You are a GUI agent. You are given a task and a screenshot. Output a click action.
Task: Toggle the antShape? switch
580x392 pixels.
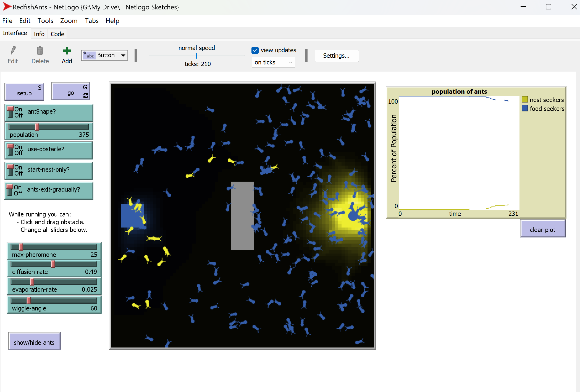(11, 112)
